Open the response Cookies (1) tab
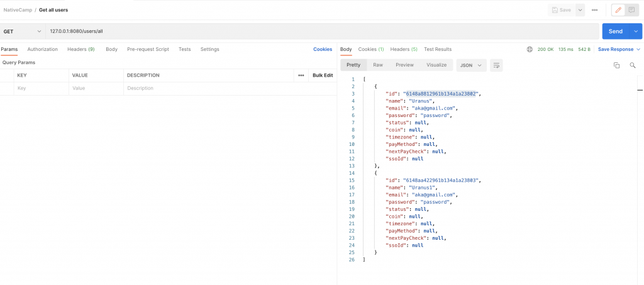The image size is (644, 285). click(371, 49)
